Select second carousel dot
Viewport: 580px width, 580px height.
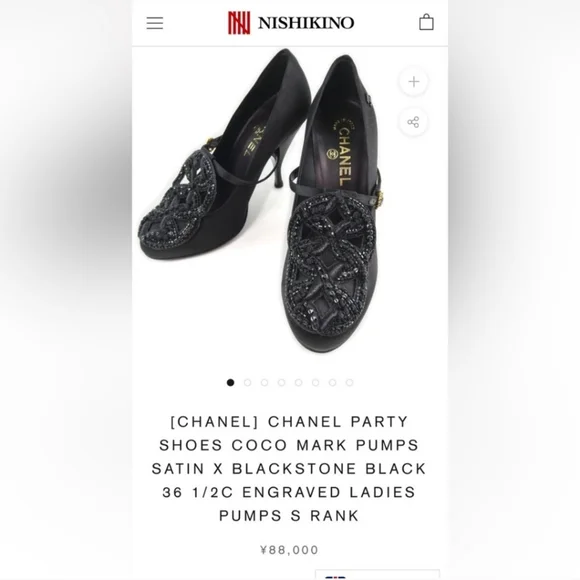coord(247,382)
